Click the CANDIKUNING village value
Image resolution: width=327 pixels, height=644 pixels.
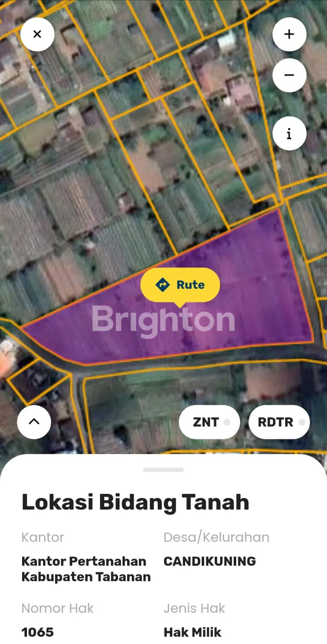[x=210, y=561]
